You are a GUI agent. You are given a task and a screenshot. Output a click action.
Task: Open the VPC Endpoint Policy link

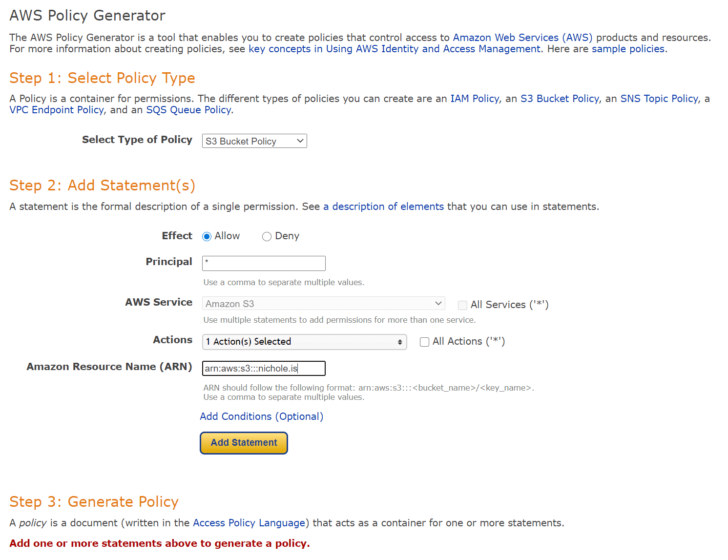(x=57, y=110)
